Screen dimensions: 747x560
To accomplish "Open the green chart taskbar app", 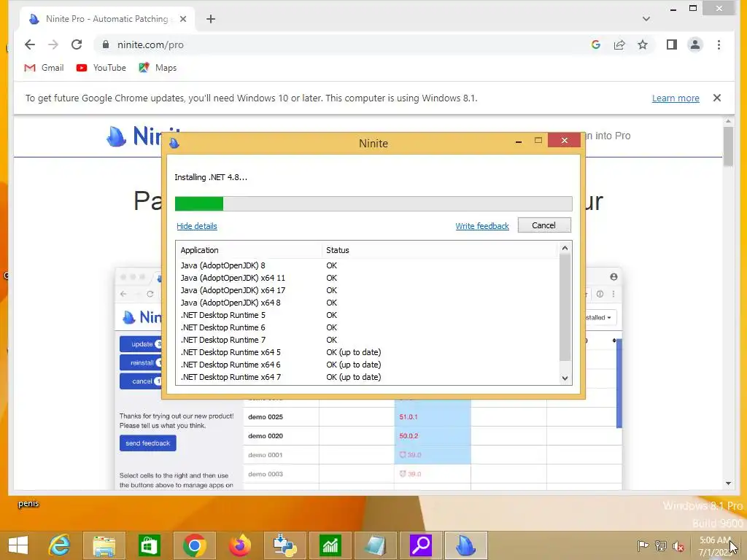I will click(330, 545).
